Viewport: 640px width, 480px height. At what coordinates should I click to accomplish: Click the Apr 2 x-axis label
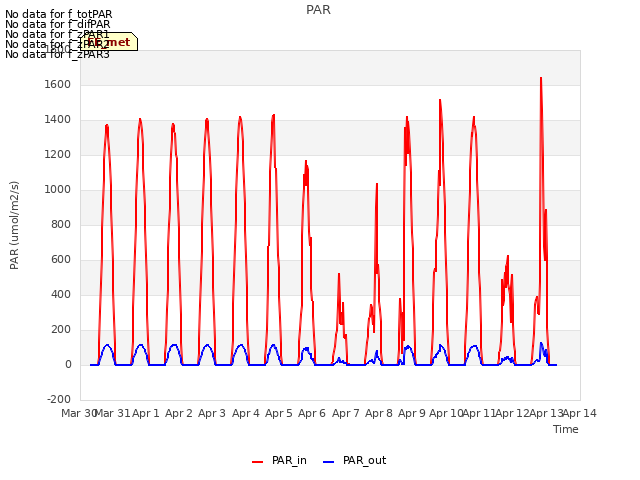179,413
